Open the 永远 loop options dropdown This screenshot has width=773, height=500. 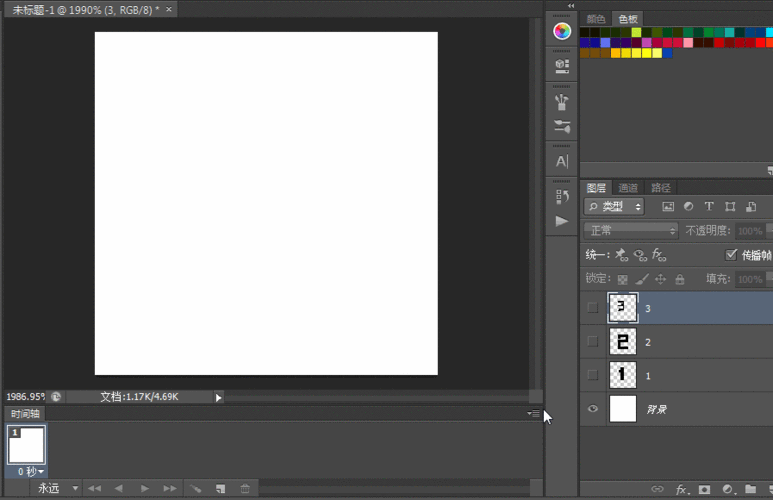pyautogui.click(x=58, y=489)
